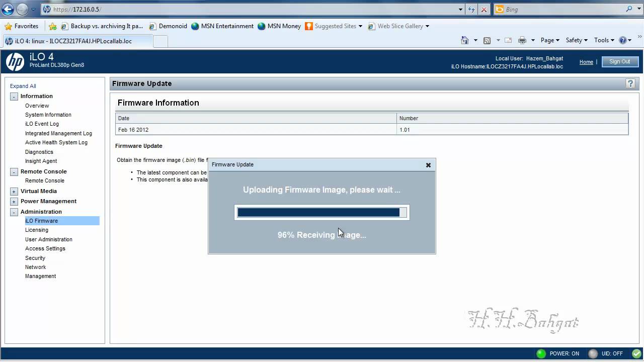The image size is (644, 362).
Task: Click the green POWER: ON indicator
Action: pyautogui.click(x=541, y=353)
